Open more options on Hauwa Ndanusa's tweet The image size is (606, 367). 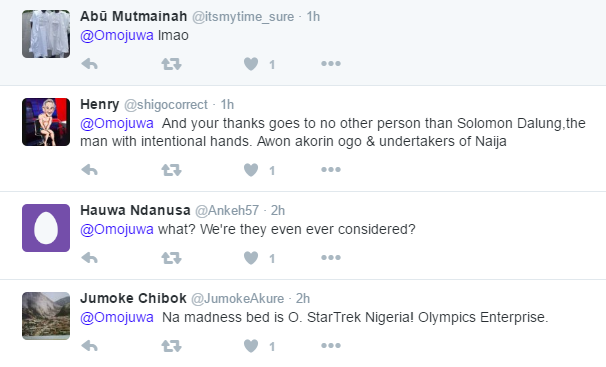coord(331,257)
